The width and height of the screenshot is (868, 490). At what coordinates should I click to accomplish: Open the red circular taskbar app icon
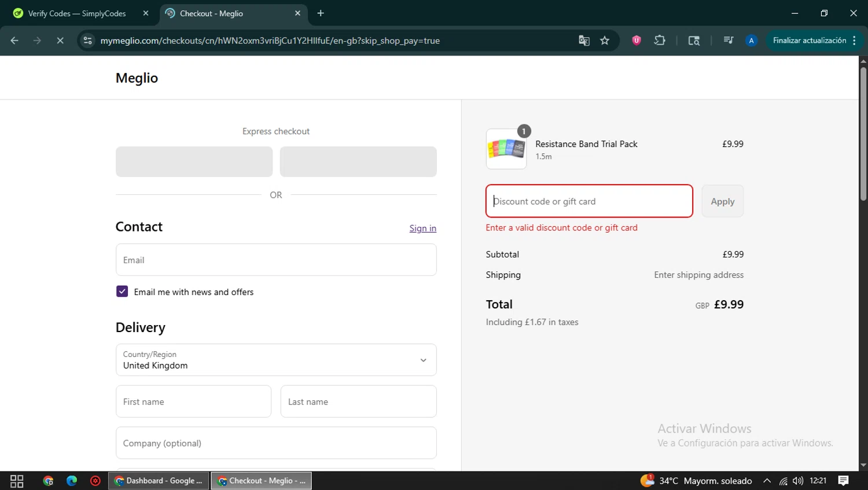(x=95, y=481)
